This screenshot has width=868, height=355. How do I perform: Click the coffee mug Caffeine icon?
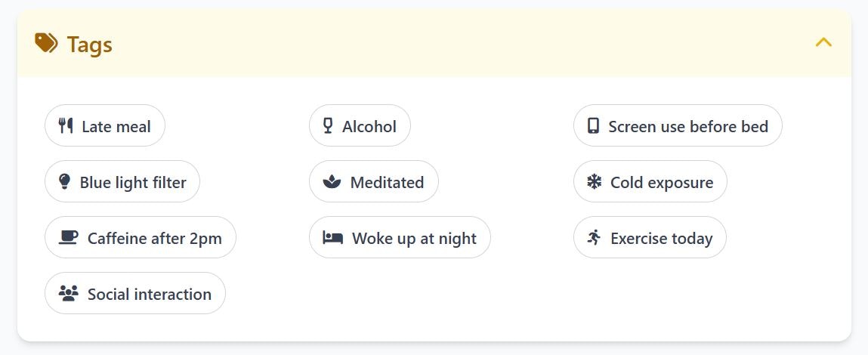pos(69,238)
